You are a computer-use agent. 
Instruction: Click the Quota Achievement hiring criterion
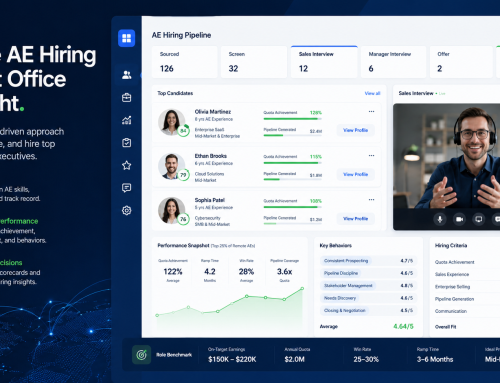pyautogui.click(x=454, y=262)
